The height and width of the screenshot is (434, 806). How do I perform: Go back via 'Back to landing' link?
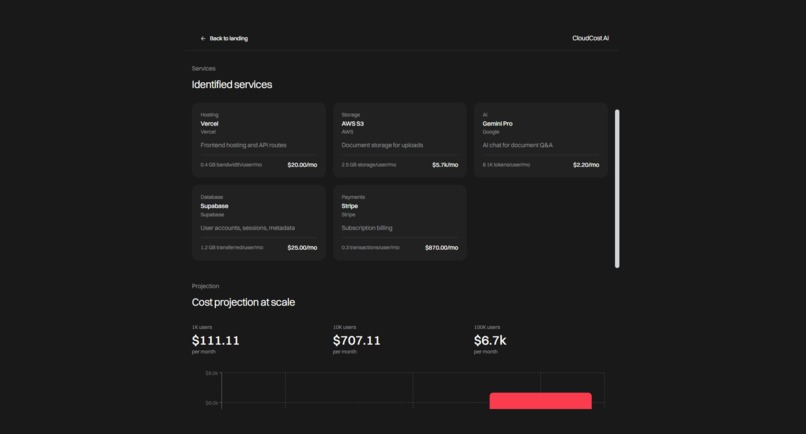(x=224, y=39)
